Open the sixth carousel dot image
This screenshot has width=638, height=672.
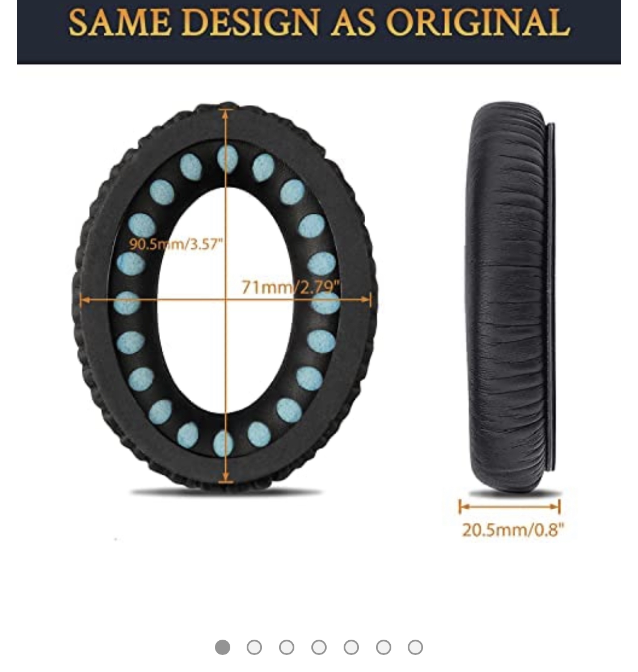[383, 646]
